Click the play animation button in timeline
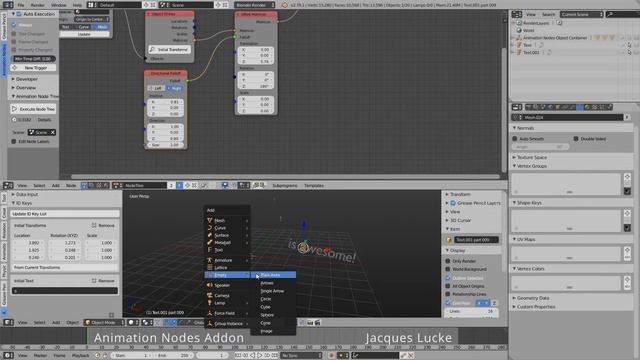The image size is (640, 360). pyautogui.click(x=260, y=356)
